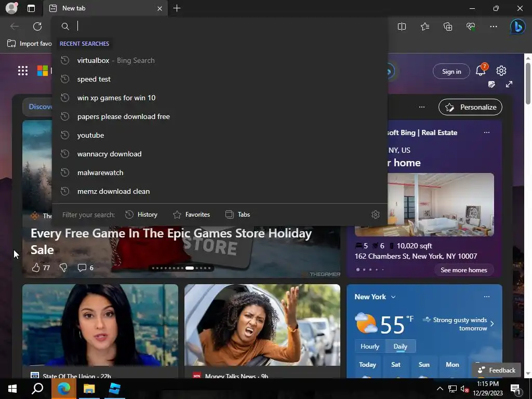Select 'wannacry download' suggestion
This screenshot has height=399, width=532.
(220, 154)
